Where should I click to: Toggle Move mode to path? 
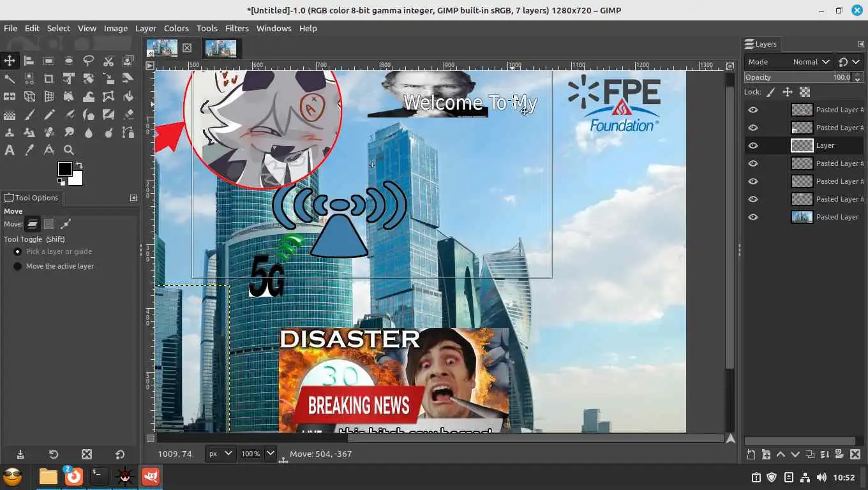[65, 224]
